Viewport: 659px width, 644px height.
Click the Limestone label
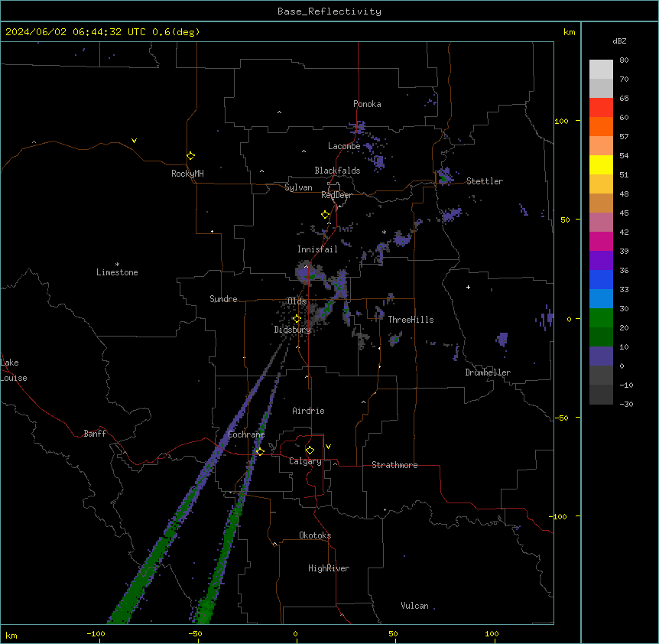117,272
